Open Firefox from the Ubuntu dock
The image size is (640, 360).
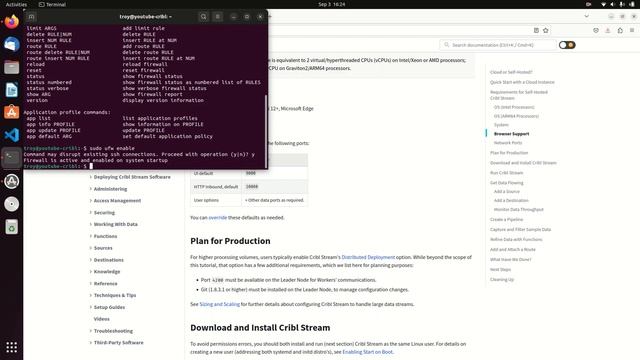point(11,21)
